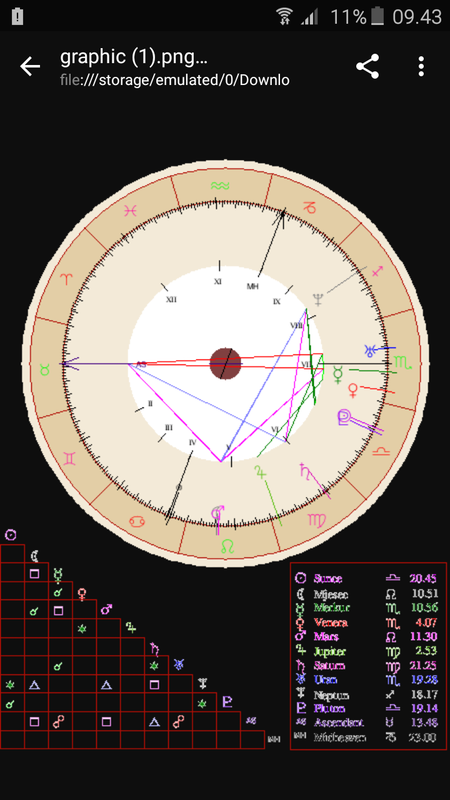Tap the graphic (1).png title

click(134, 57)
